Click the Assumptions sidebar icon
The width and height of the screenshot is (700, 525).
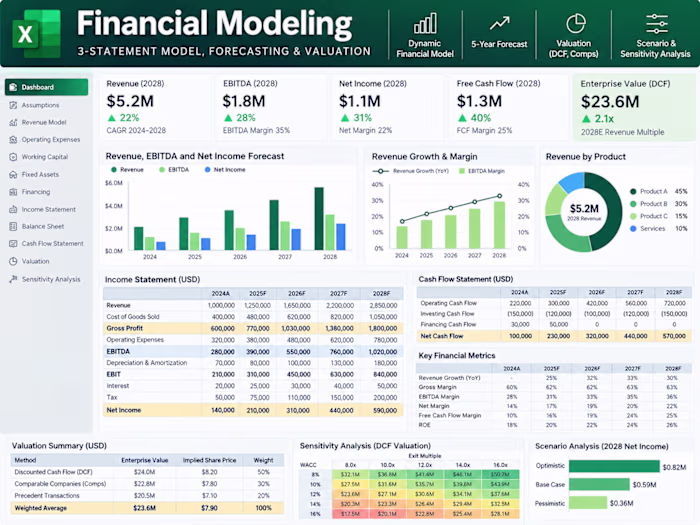click(13, 105)
